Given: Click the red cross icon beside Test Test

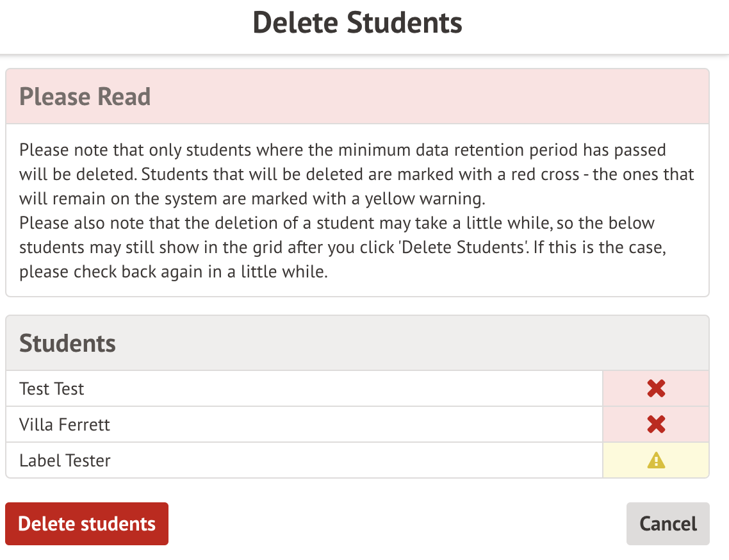Looking at the screenshot, I should (x=656, y=388).
